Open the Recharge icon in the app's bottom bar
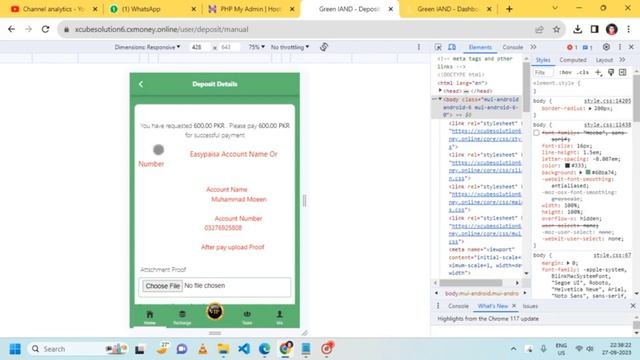This screenshot has width=640, height=360. click(182, 317)
